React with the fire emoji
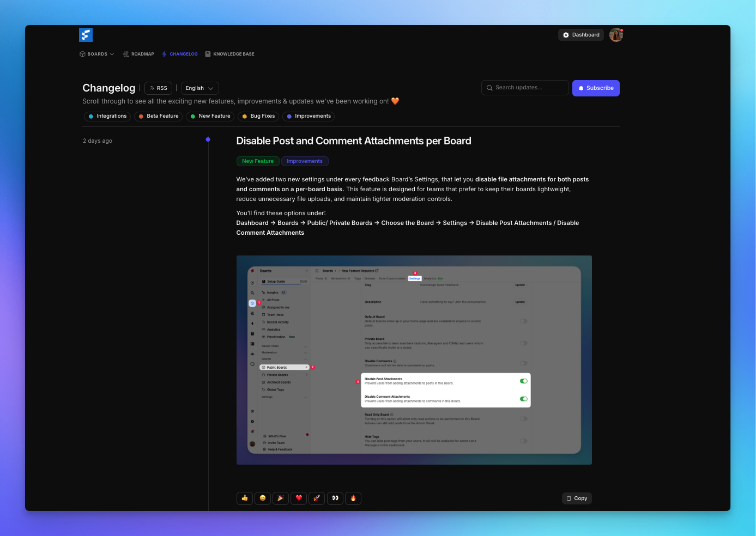 tap(353, 498)
